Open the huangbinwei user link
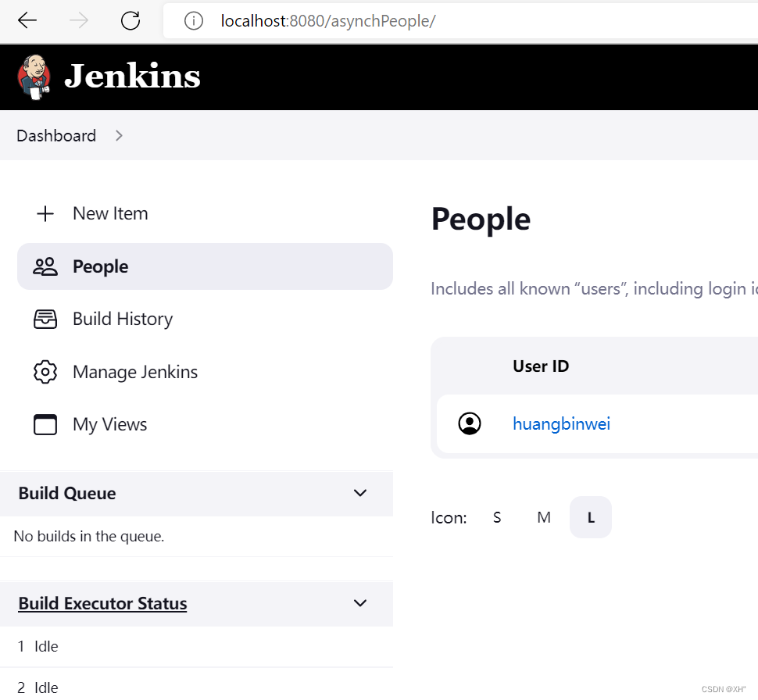This screenshot has width=758, height=700. coord(561,423)
